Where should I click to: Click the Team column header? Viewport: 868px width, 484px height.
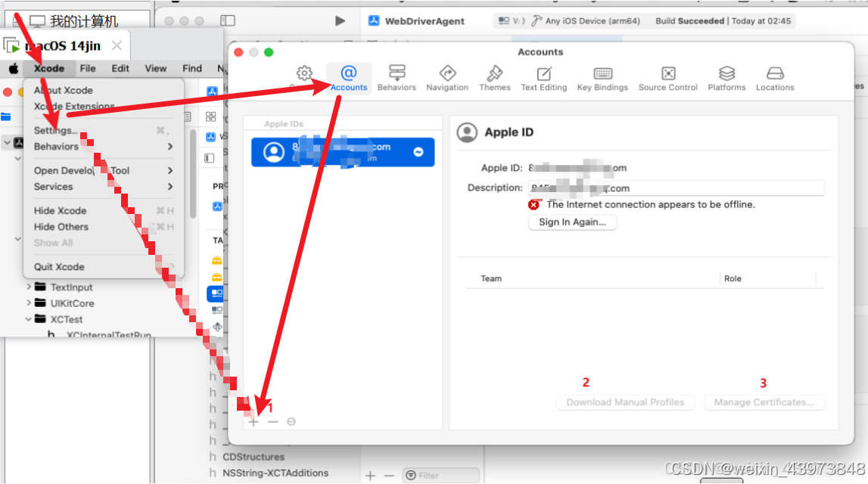(x=491, y=279)
